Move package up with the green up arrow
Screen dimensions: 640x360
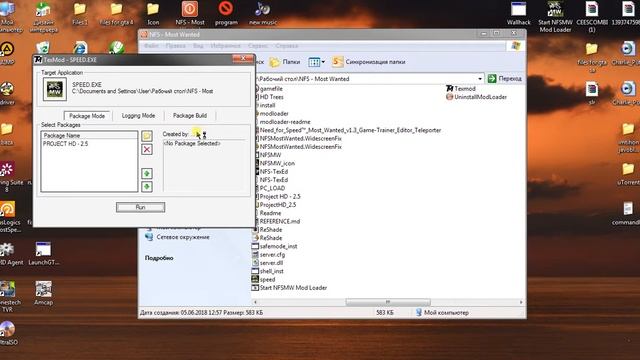tap(147, 173)
